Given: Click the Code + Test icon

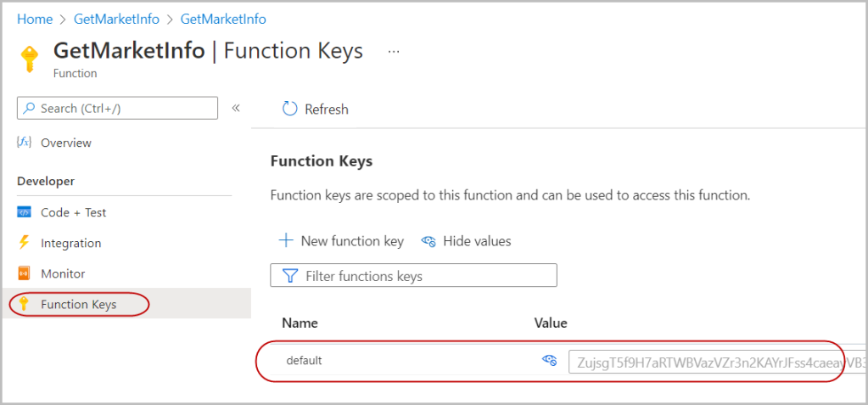Looking at the screenshot, I should (x=24, y=212).
